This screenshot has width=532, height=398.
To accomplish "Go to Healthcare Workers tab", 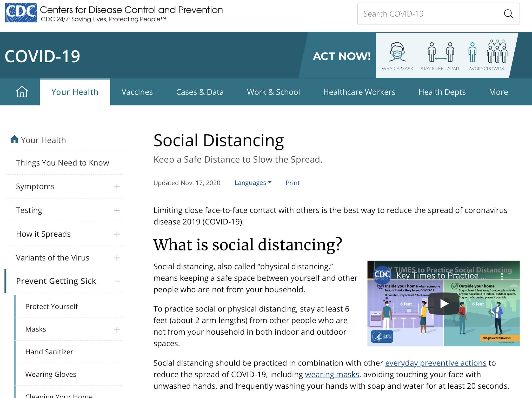I will (x=359, y=92).
